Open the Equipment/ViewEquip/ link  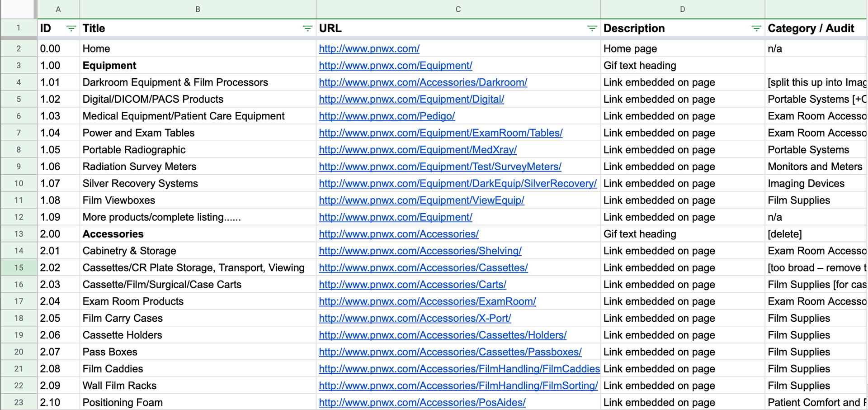[421, 200]
